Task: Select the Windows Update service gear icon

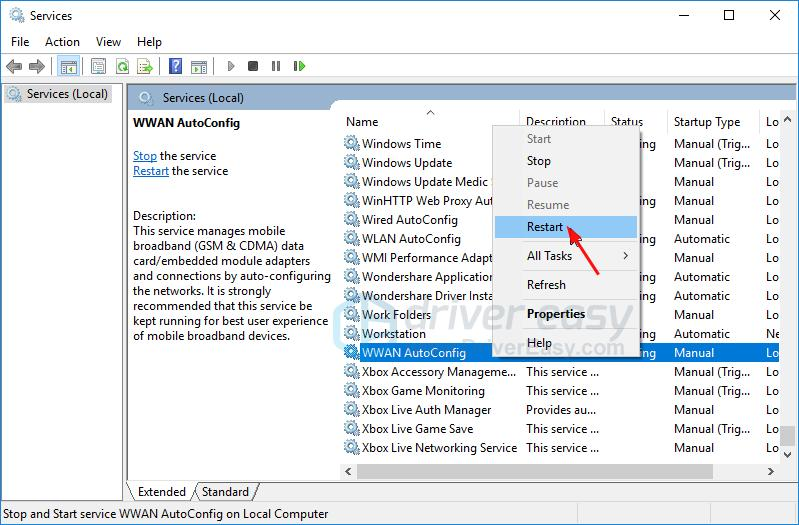Action: click(352, 162)
